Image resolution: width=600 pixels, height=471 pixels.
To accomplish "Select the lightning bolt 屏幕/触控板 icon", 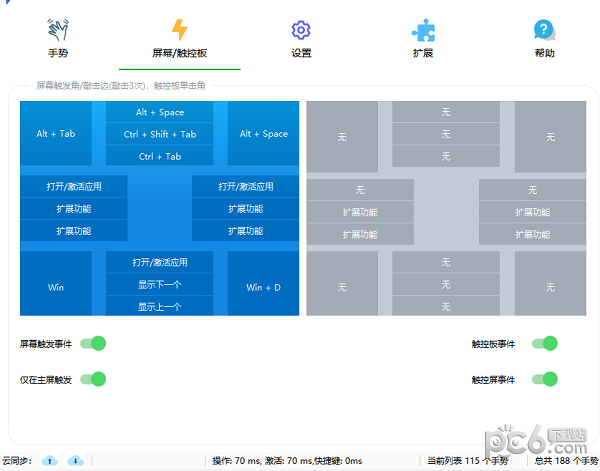I will [x=179, y=30].
